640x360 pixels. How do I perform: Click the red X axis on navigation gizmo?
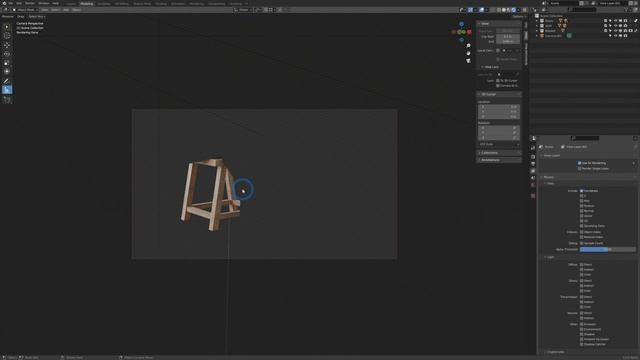[x=469, y=32]
